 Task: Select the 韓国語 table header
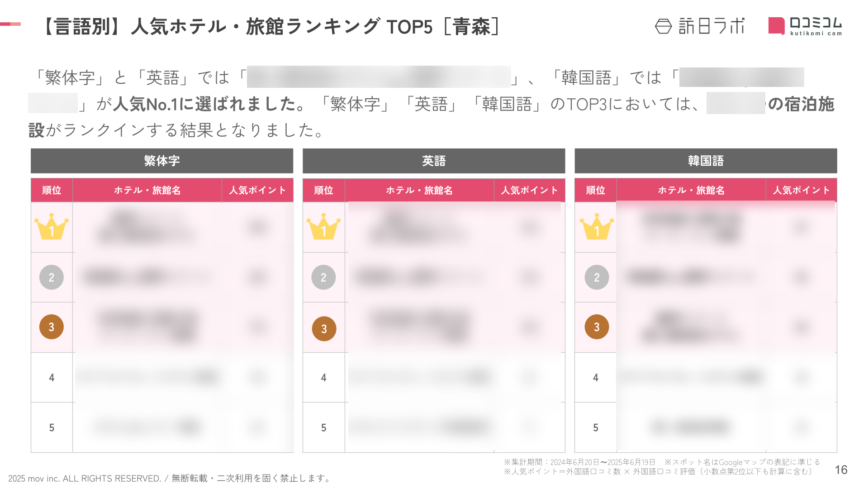[706, 161]
